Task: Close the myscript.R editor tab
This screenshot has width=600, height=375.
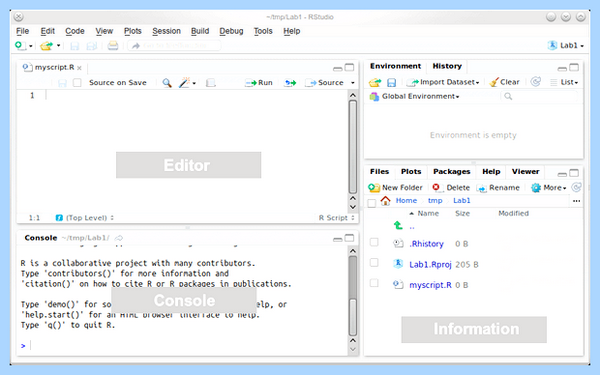Action: pyautogui.click(x=79, y=68)
